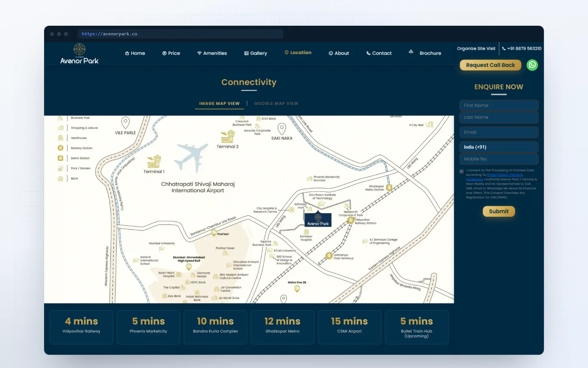Submit the enquiry form

click(x=499, y=211)
